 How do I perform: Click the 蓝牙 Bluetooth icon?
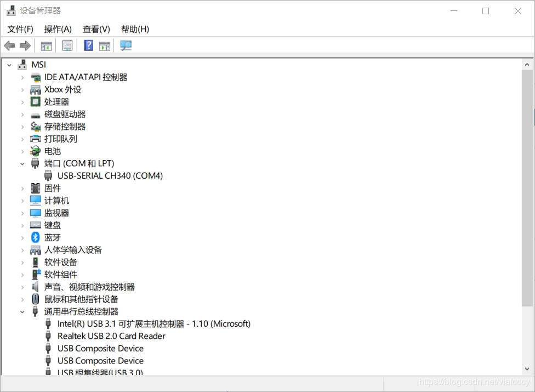[x=36, y=237]
